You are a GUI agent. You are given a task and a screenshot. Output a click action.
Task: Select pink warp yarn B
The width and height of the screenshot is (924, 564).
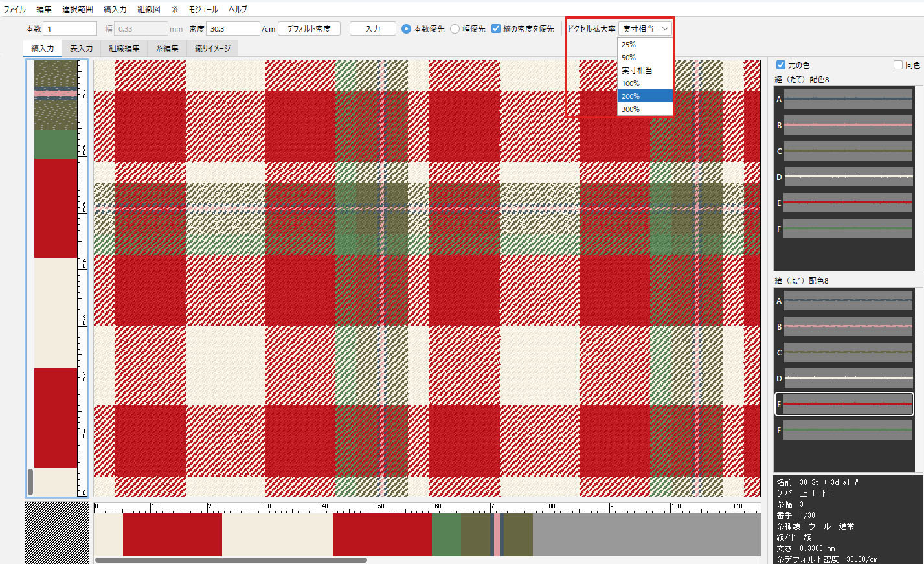pos(848,125)
